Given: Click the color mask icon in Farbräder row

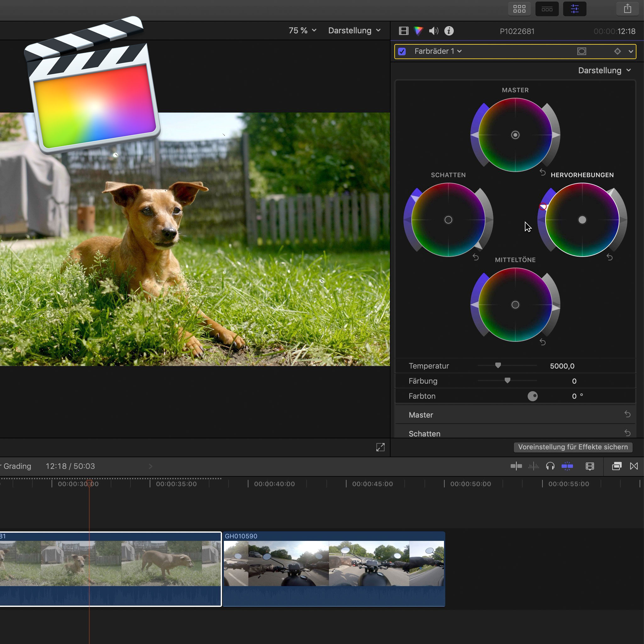Looking at the screenshot, I should [582, 51].
